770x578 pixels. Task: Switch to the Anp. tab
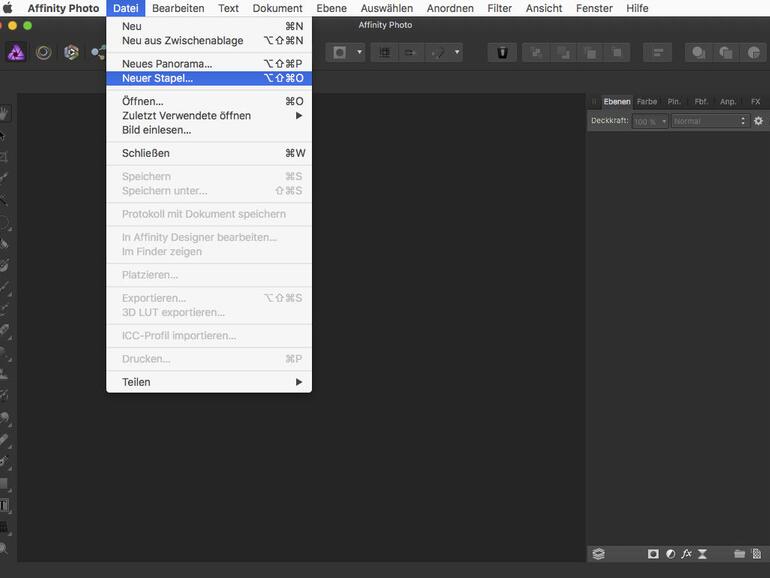click(x=728, y=102)
